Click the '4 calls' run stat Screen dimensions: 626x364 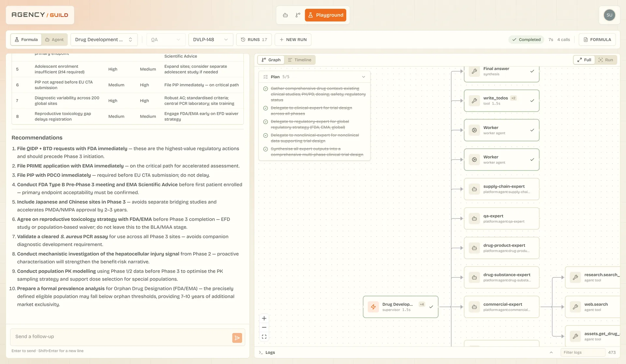(563, 39)
